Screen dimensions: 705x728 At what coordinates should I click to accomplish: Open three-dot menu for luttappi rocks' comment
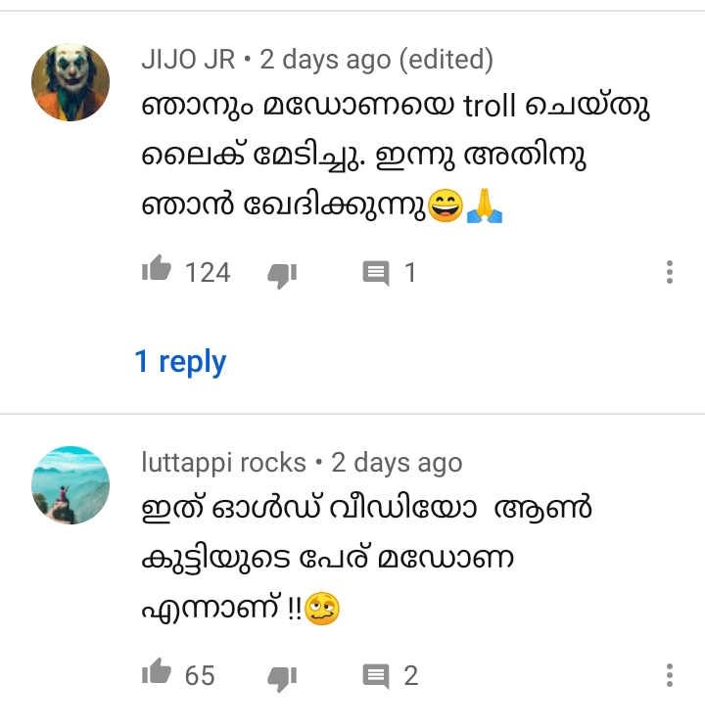pos(669,675)
